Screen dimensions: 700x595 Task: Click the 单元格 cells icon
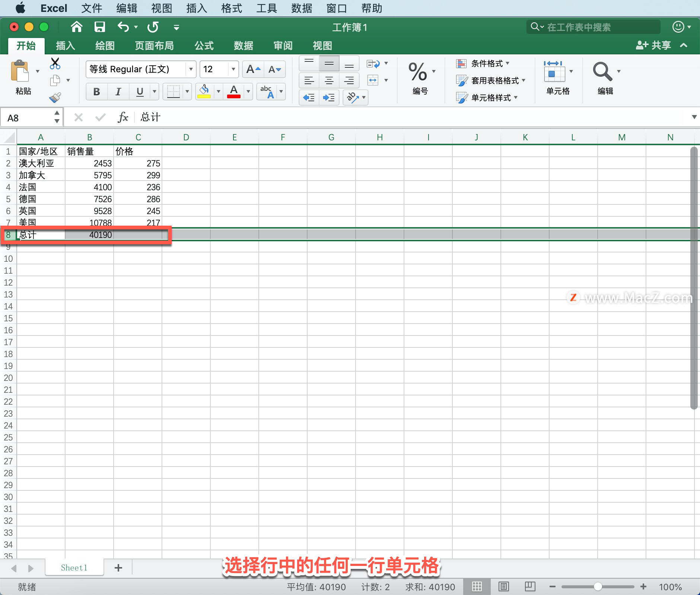555,73
